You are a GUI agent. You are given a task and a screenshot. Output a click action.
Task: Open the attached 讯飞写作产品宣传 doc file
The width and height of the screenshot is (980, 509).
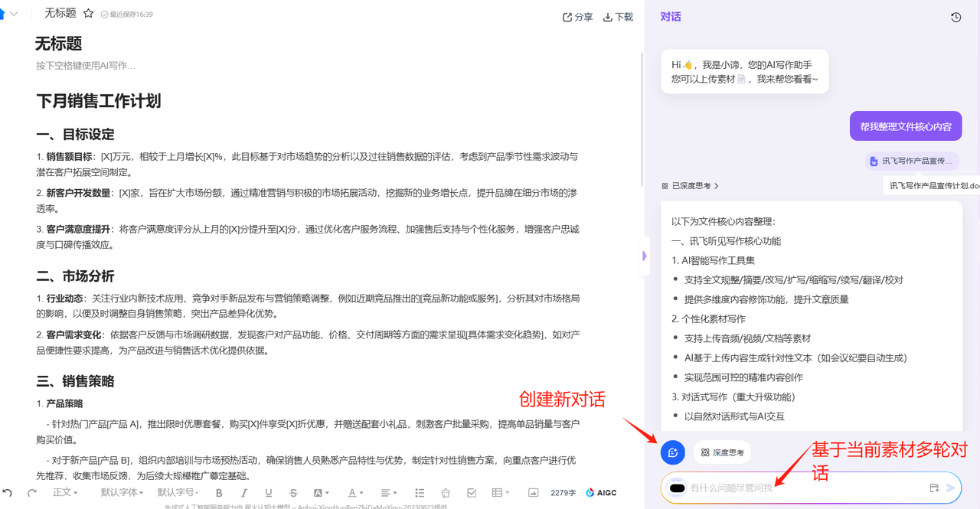tap(912, 161)
